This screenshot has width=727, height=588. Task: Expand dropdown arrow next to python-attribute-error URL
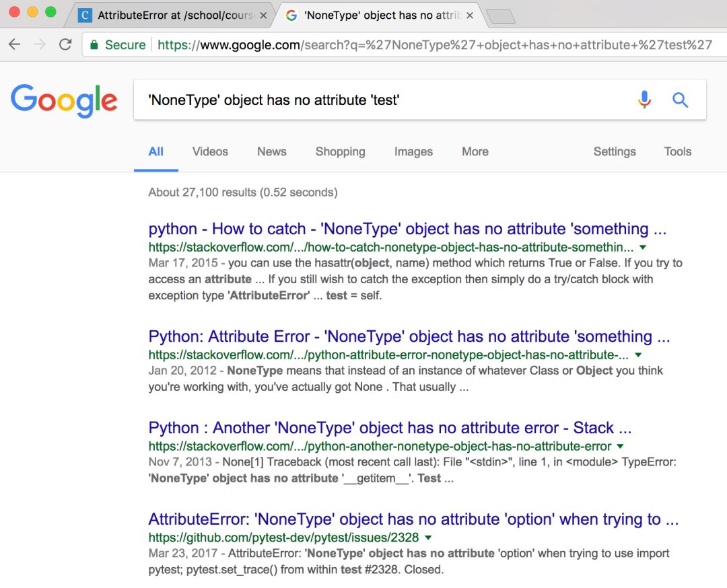(638, 355)
